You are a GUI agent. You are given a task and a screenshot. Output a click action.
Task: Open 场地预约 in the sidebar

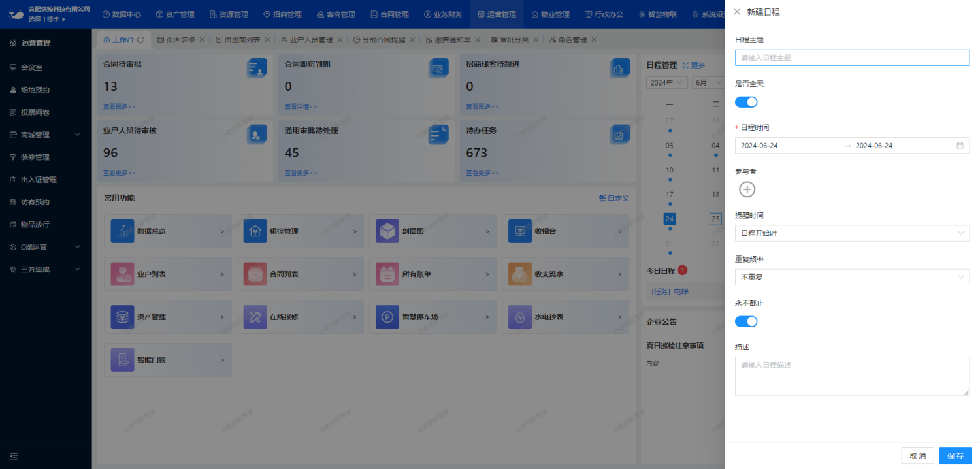click(46, 89)
